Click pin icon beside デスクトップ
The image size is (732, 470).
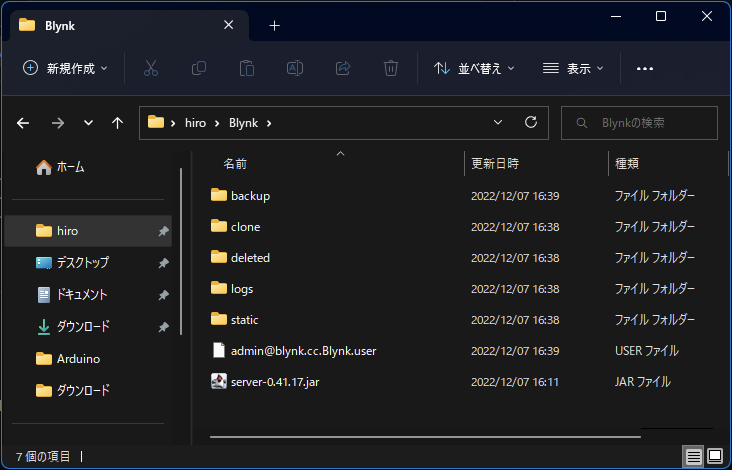163,263
